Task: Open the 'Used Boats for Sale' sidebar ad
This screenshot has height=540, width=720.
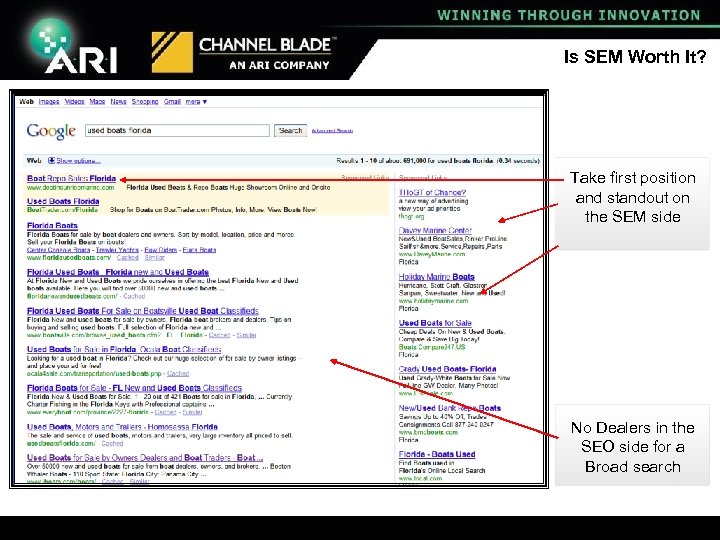Action: click(435, 323)
